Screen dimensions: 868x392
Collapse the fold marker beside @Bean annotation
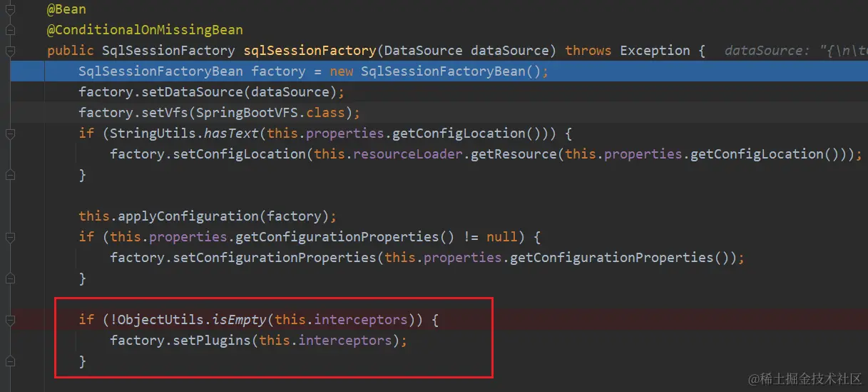click(x=9, y=10)
